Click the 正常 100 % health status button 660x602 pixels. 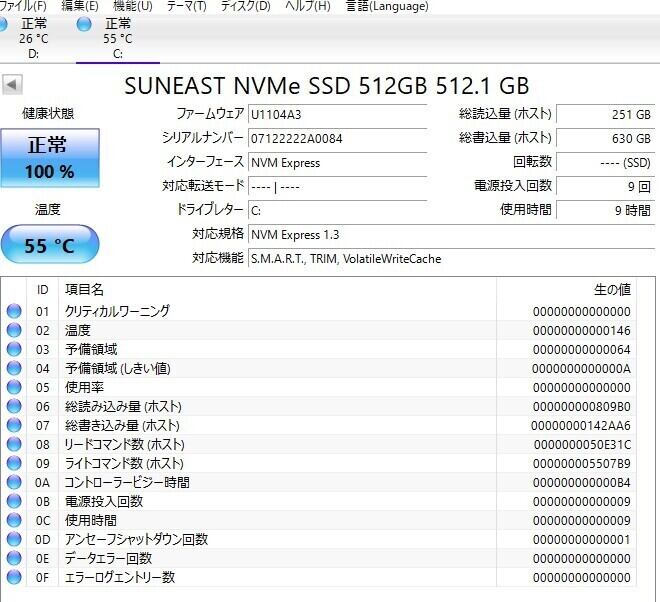[50, 158]
